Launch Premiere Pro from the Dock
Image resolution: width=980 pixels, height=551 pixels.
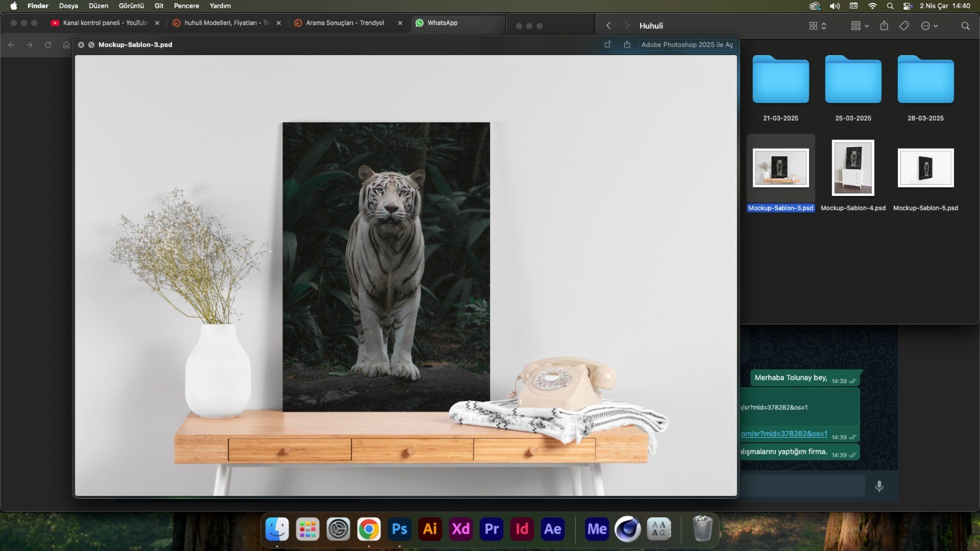tap(491, 529)
